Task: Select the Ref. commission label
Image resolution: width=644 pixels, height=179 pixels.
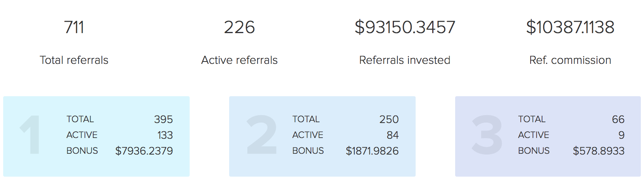Action: coord(570,60)
